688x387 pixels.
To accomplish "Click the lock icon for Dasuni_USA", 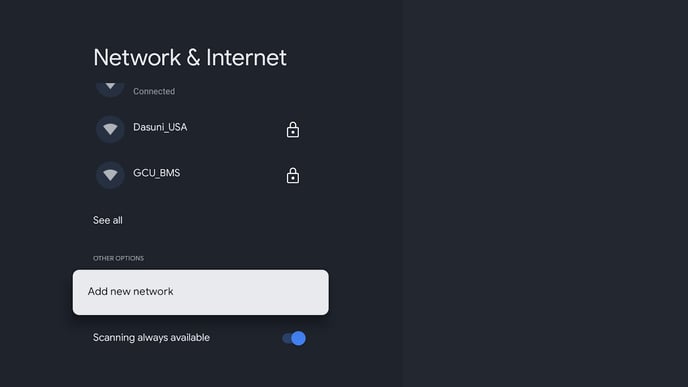I will pos(293,130).
